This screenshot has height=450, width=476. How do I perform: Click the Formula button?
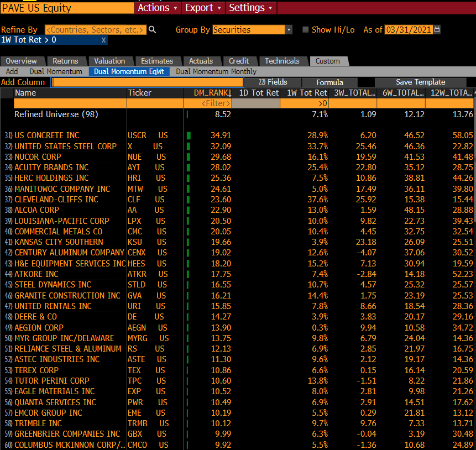(x=329, y=82)
